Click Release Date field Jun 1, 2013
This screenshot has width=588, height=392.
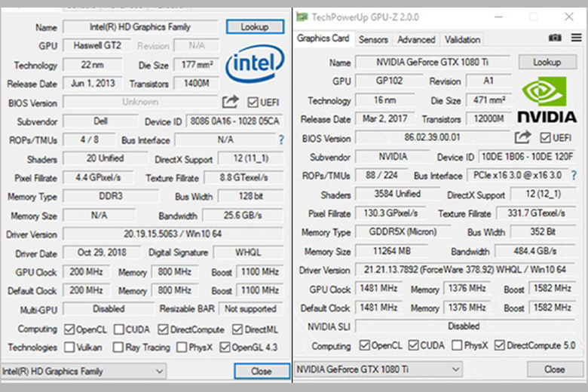(93, 83)
